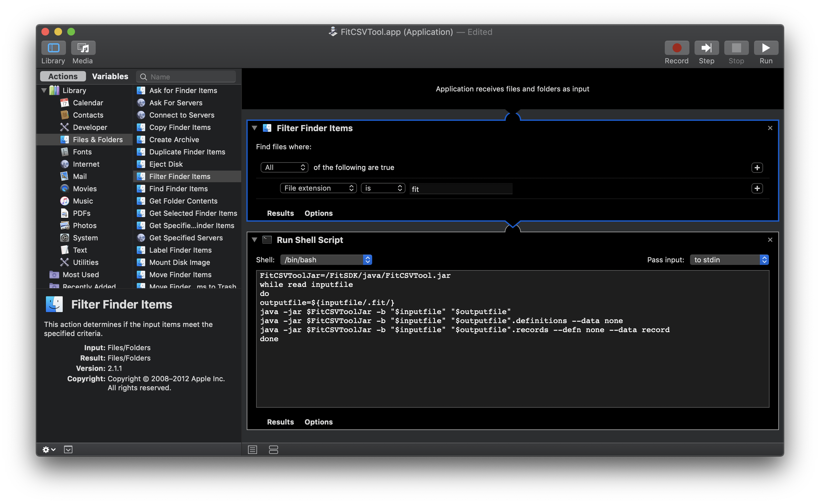This screenshot has width=820, height=504.
Task: Collapse the Library tree
Action: point(44,90)
